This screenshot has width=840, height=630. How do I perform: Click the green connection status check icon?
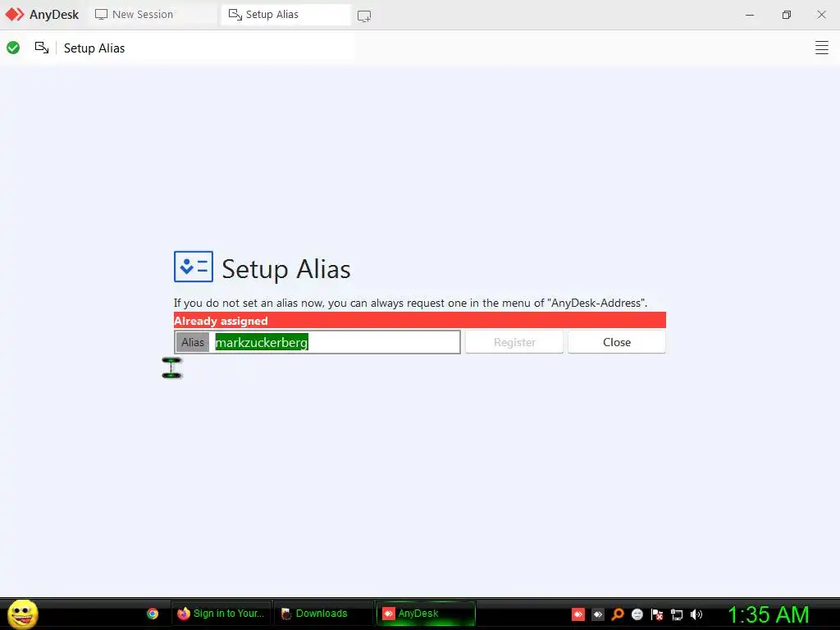tap(13, 48)
